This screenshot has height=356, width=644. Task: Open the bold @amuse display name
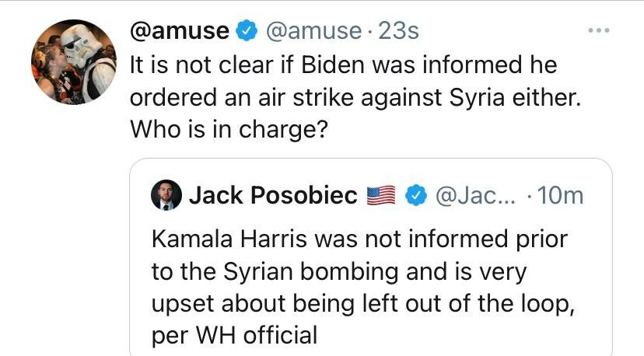pos(180,31)
